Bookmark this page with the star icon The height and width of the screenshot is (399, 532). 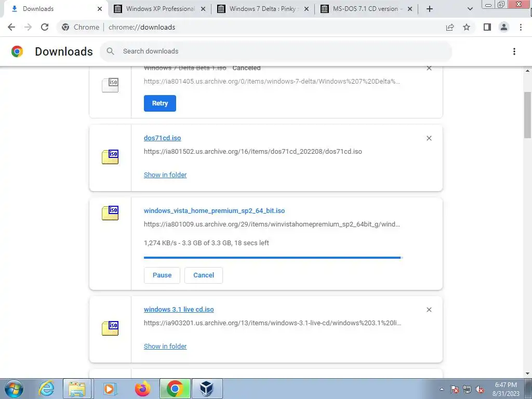(467, 27)
